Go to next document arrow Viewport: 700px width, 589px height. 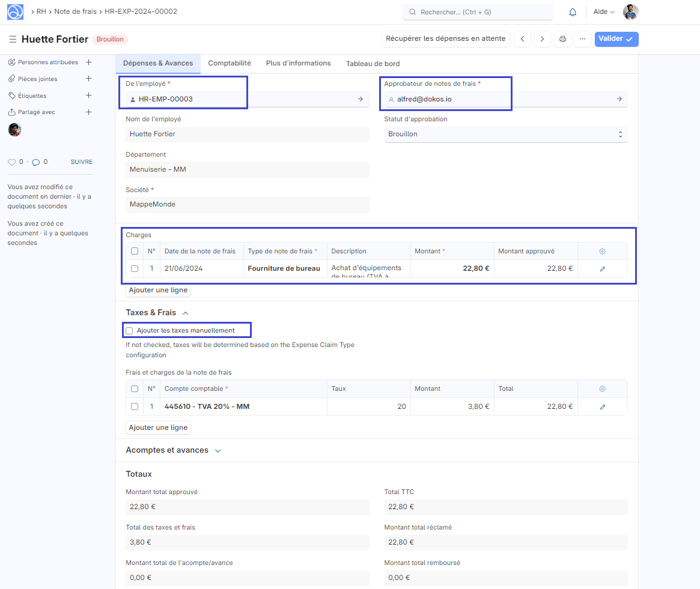pyautogui.click(x=543, y=39)
